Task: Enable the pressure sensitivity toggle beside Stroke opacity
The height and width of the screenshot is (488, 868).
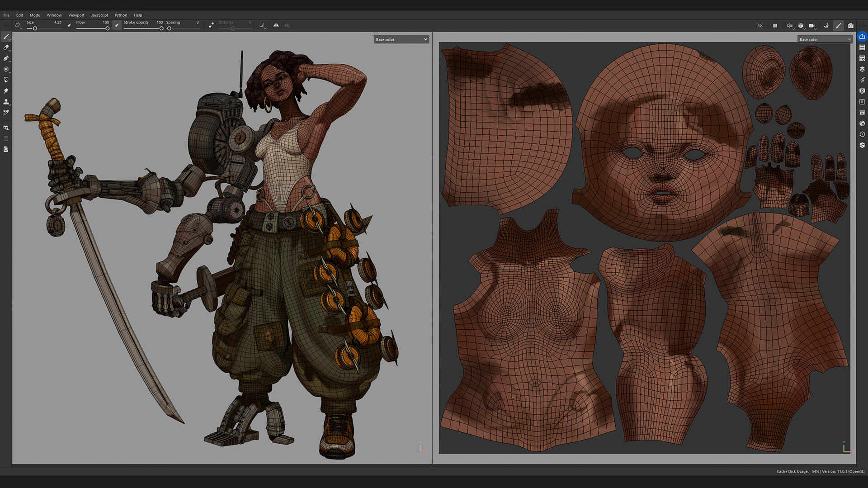Action: click(x=117, y=25)
